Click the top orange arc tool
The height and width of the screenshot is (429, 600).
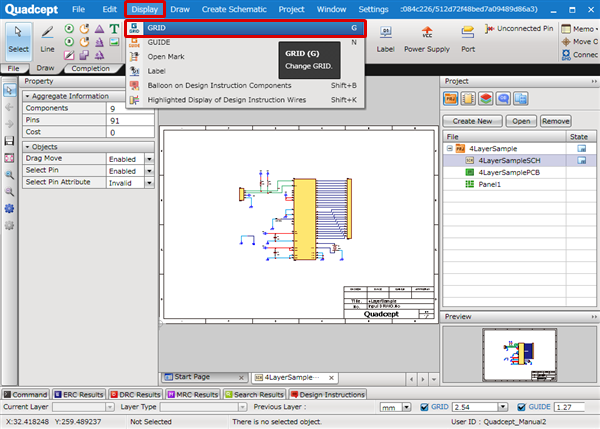pos(84,29)
